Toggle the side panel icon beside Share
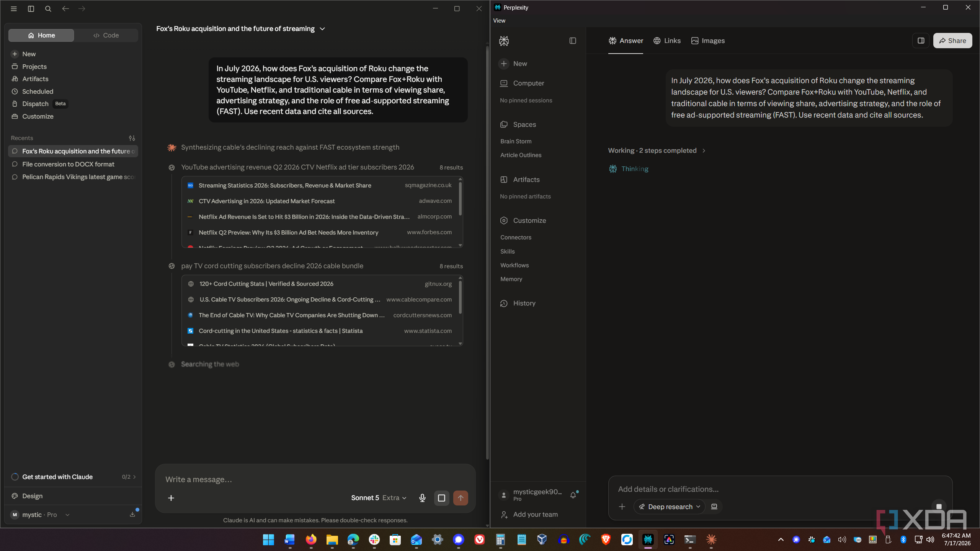The height and width of the screenshot is (551, 980). pos(921,41)
